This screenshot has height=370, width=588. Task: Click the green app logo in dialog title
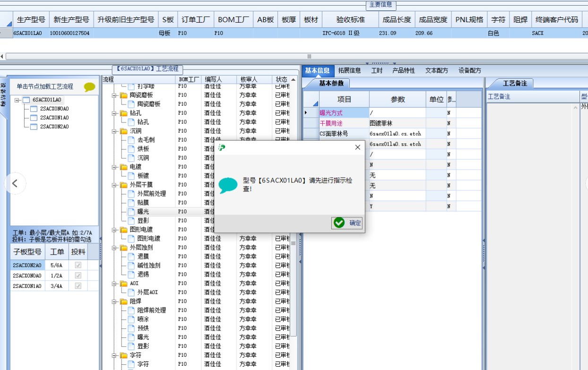(x=222, y=147)
